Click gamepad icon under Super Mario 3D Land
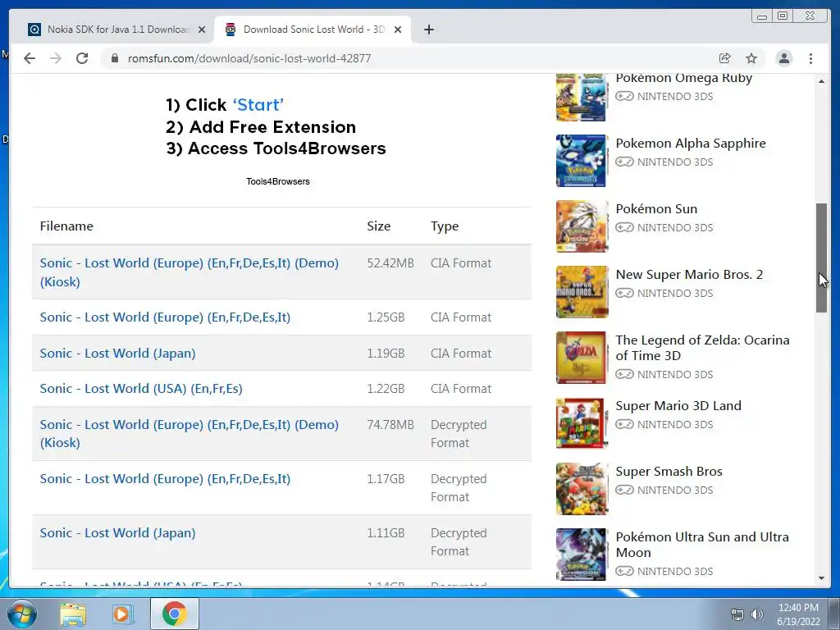This screenshot has width=840, height=630. [624, 424]
